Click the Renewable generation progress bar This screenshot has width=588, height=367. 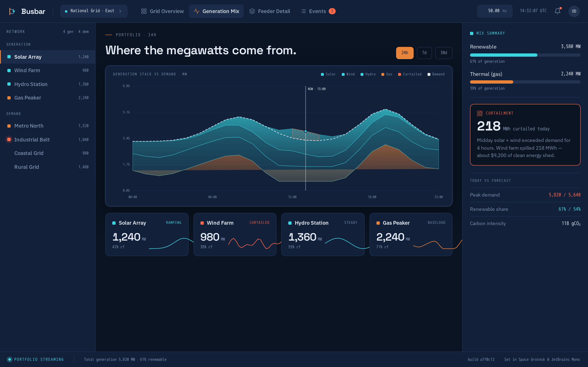525,55
